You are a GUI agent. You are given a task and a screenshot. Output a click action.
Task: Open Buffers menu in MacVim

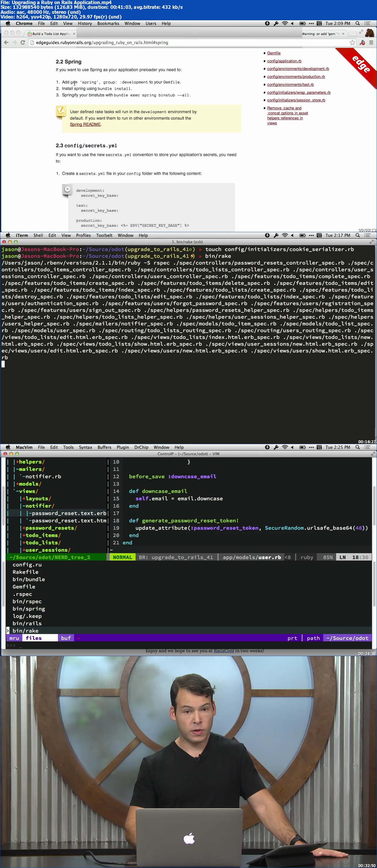point(104,447)
